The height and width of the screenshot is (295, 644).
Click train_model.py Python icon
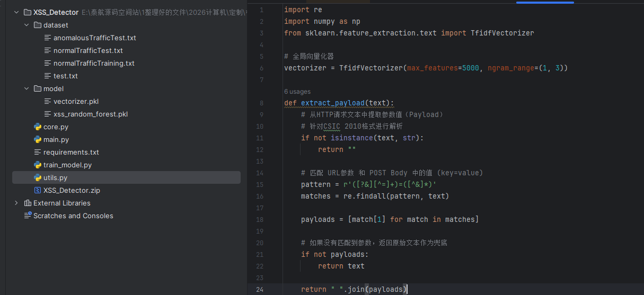coord(38,165)
